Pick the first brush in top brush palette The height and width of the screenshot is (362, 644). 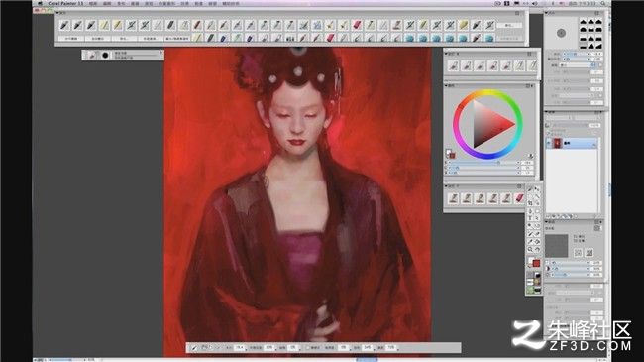(x=64, y=26)
